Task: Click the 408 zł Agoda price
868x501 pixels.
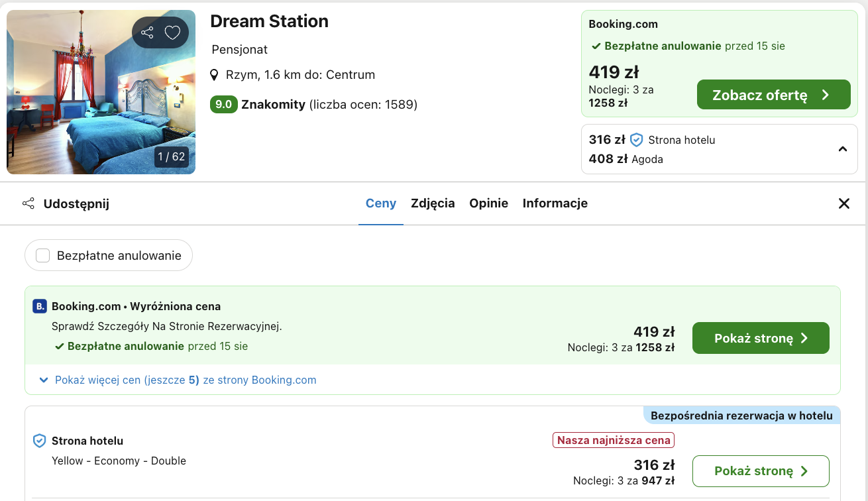Action: pos(626,159)
